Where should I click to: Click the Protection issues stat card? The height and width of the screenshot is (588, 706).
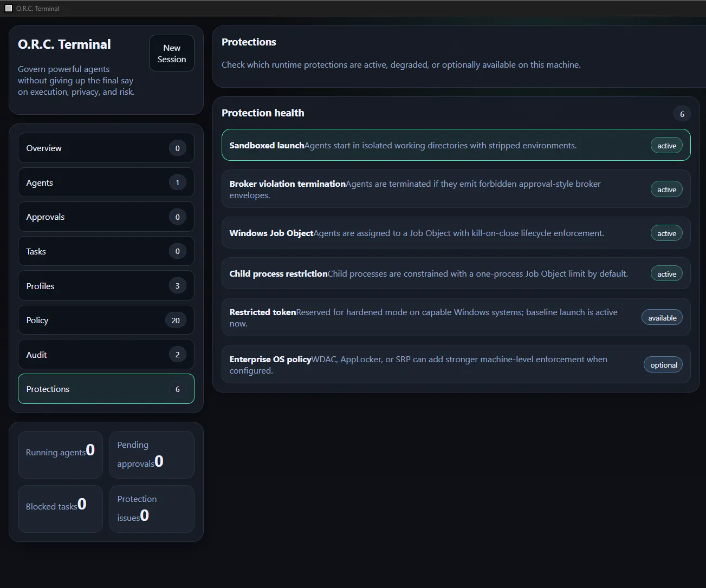click(x=152, y=509)
